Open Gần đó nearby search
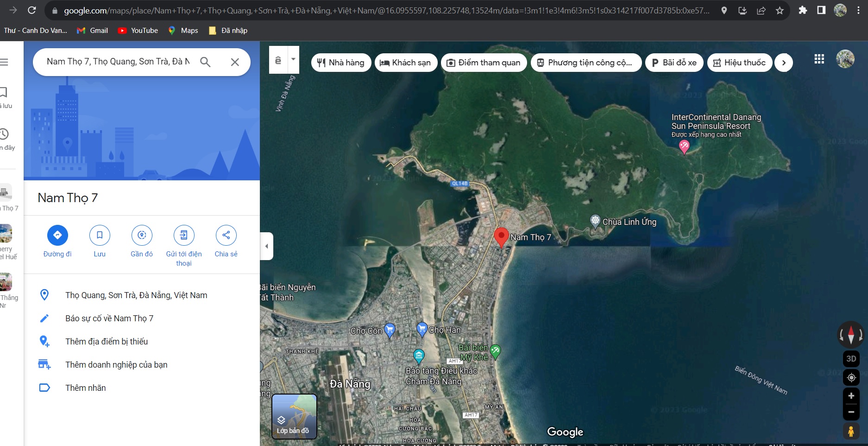The width and height of the screenshot is (868, 446). click(x=142, y=235)
